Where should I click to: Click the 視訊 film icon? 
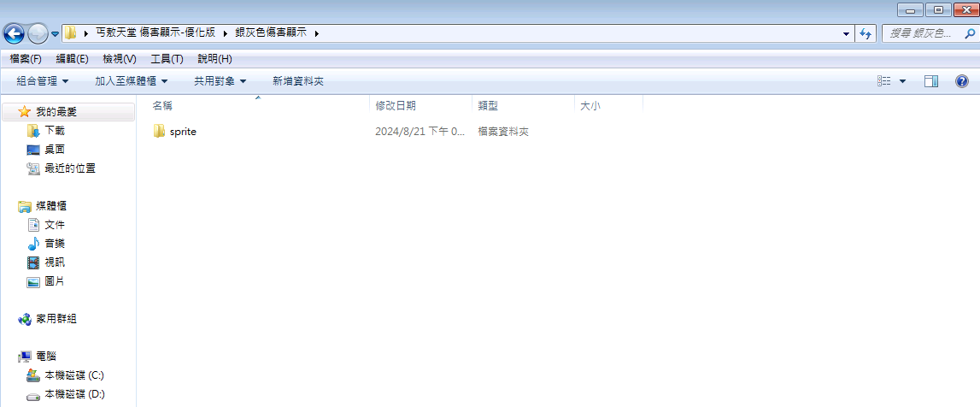(33, 262)
